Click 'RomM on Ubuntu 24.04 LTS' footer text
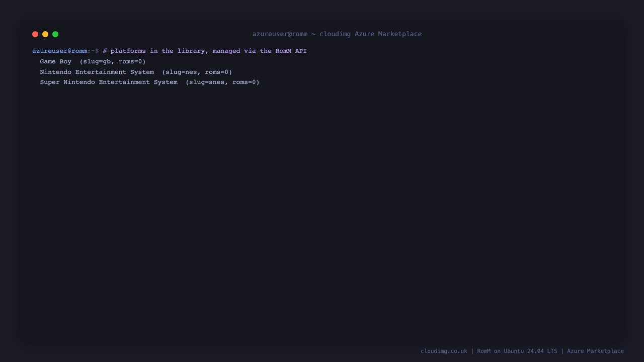The width and height of the screenshot is (644, 362). (x=517, y=351)
